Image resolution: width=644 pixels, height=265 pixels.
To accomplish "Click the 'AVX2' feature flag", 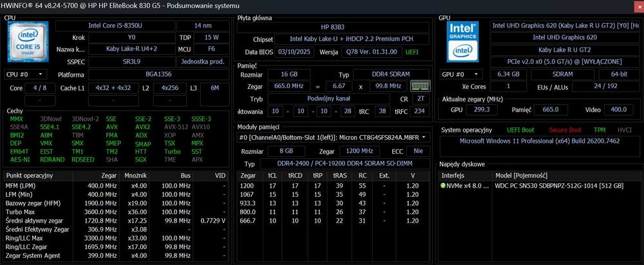I will [x=142, y=127].
